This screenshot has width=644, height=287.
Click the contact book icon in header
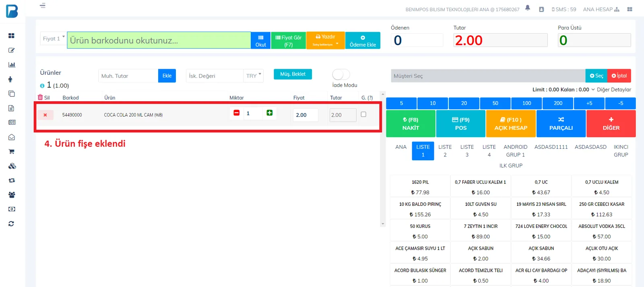coord(541,9)
